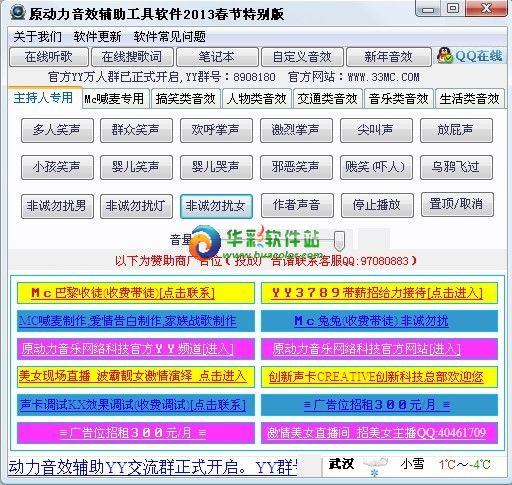The height and width of the screenshot is (485, 512).
Task: Click the 自定义音效 button
Action: [x=302, y=57]
